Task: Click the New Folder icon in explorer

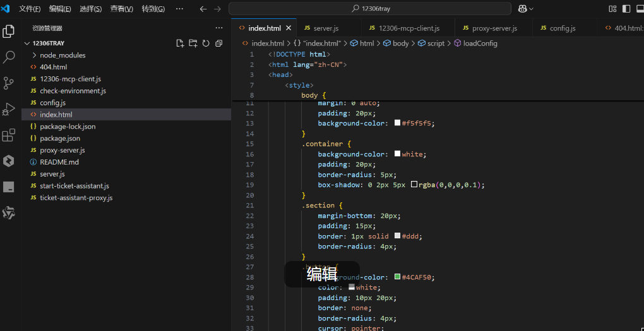Action: [x=193, y=44]
